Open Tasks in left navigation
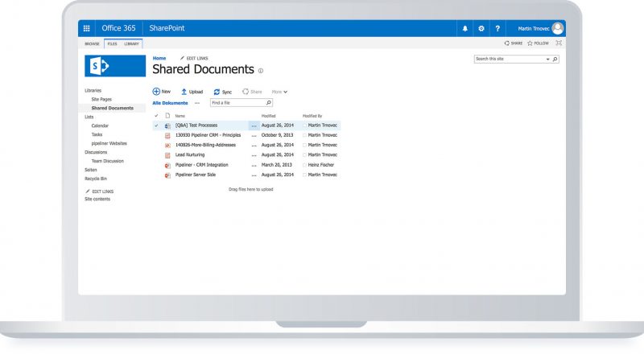Image resolution: width=644 pixels, height=354 pixels. [x=97, y=134]
